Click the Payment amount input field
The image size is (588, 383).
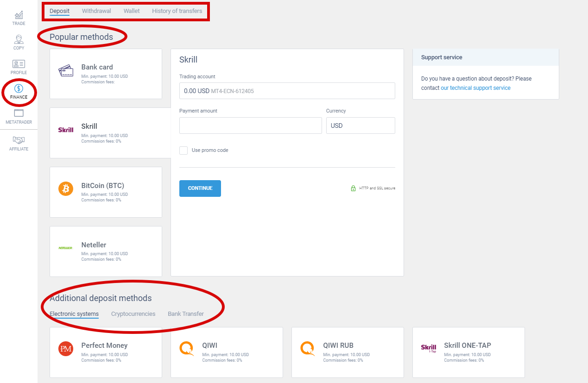click(250, 126)
